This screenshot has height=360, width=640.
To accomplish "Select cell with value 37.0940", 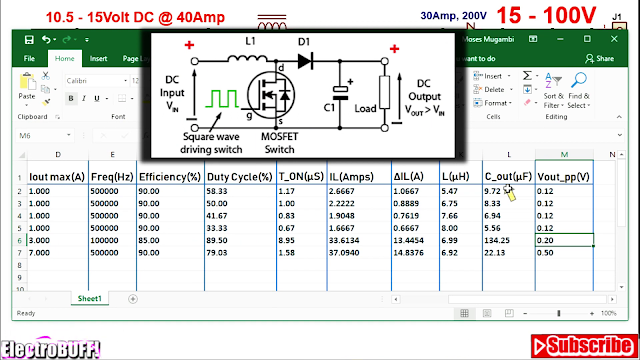I will pyautogui.click(x=359, y=253).
